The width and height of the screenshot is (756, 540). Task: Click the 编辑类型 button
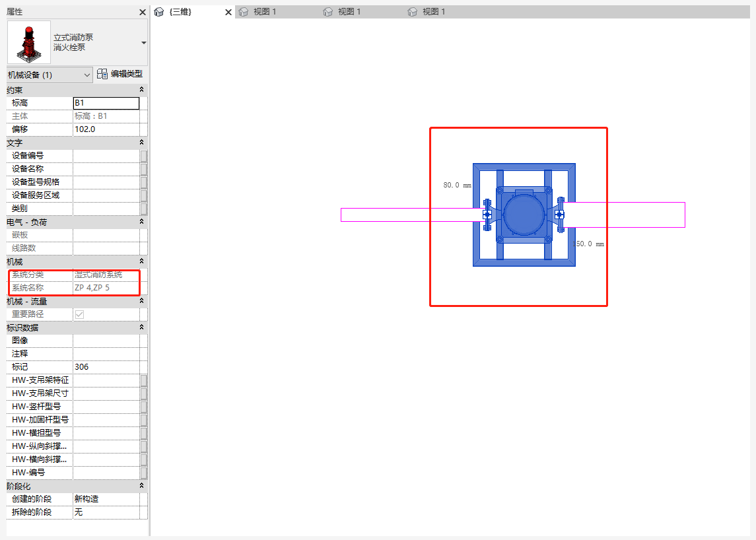click(120, 75)
